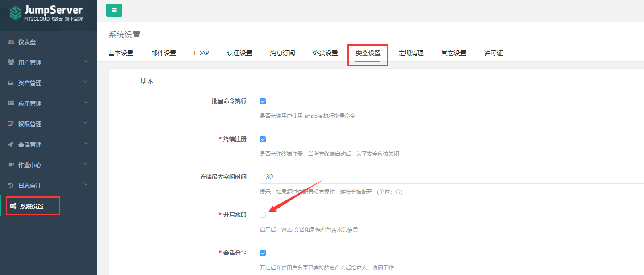Image resolution: width=644 pixels, height=275 pixels.
Task: Click the 系统设置 gears icon
Action: point(13,205)
